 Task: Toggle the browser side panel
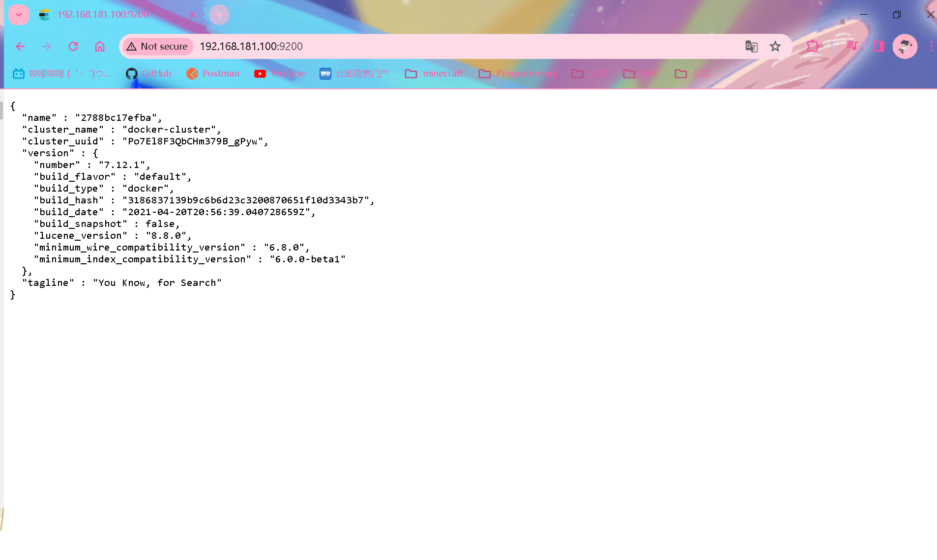(x=878, y=46)
